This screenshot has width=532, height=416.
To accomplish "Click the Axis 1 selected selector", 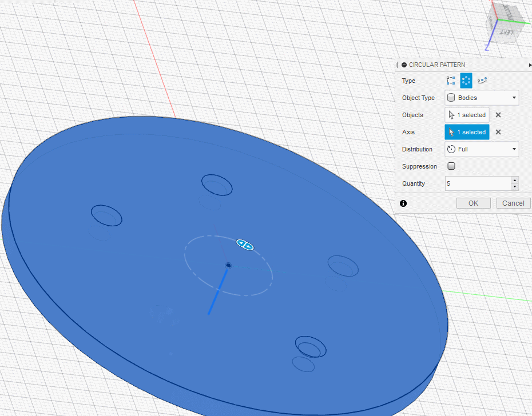I will pos(467,132).
